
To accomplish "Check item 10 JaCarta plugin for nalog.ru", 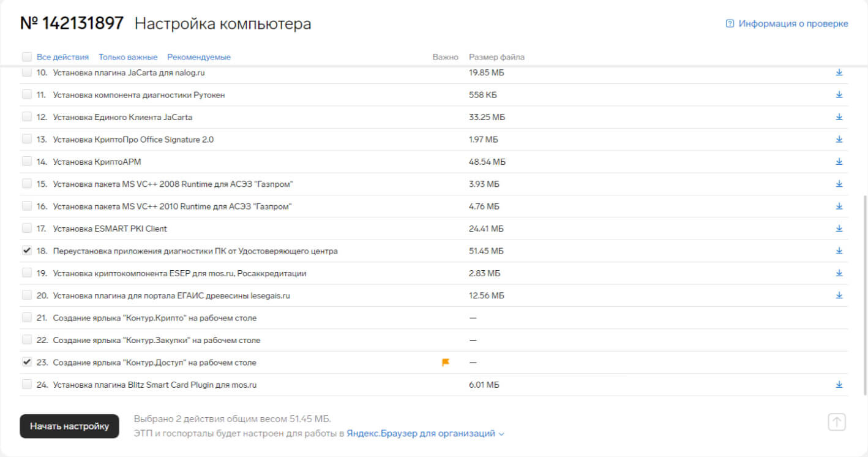I will (x=27, y=72).
